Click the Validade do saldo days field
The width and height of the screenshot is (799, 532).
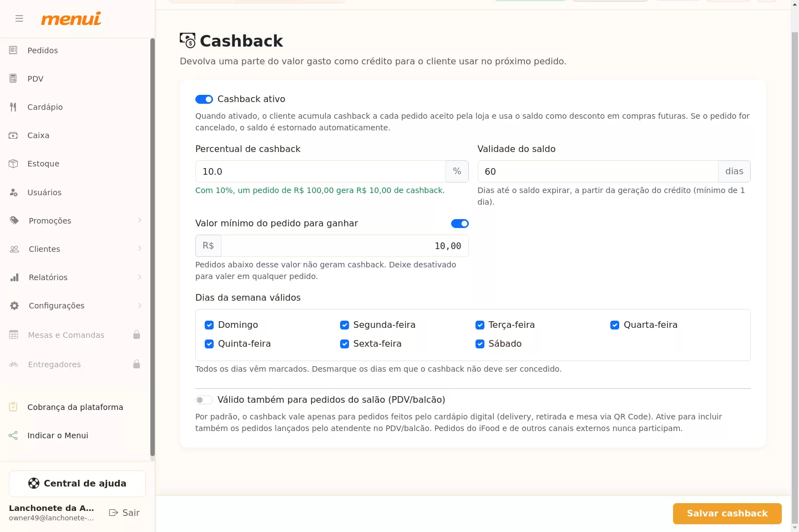click(x=598, y=171)
